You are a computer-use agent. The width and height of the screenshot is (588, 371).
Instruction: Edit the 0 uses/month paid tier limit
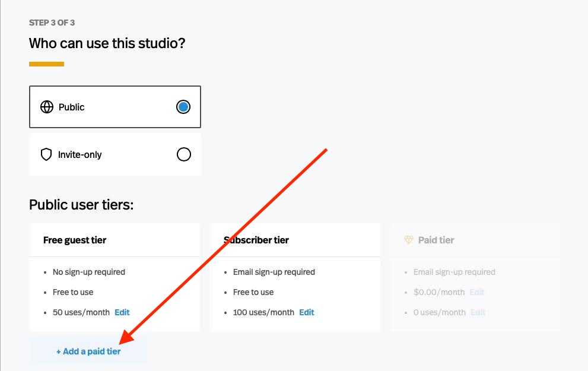point(478,312)
